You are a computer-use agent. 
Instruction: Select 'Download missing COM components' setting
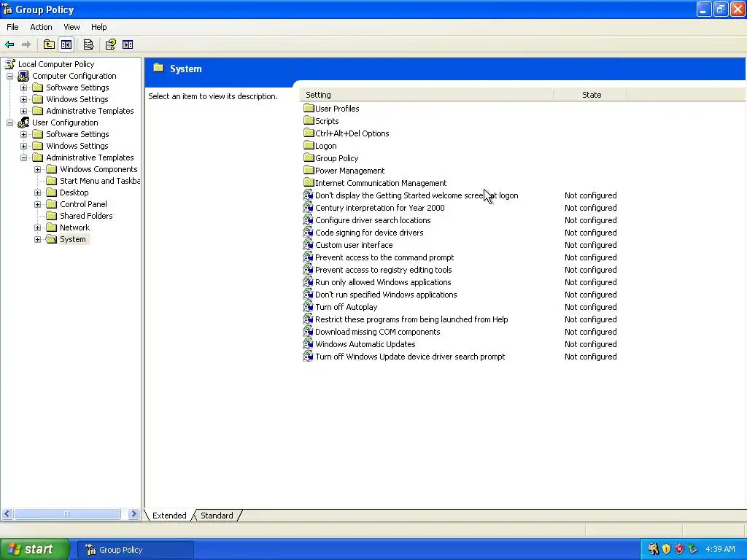[377, 332]
